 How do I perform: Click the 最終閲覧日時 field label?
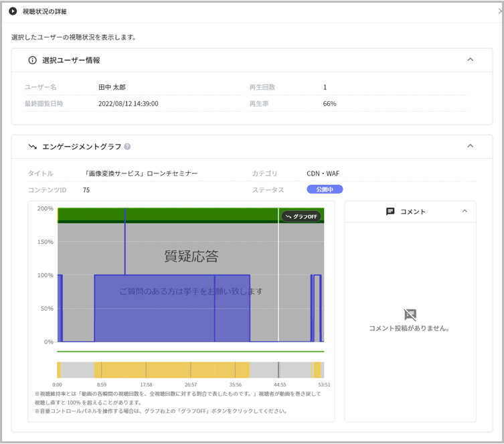point(44,104)
